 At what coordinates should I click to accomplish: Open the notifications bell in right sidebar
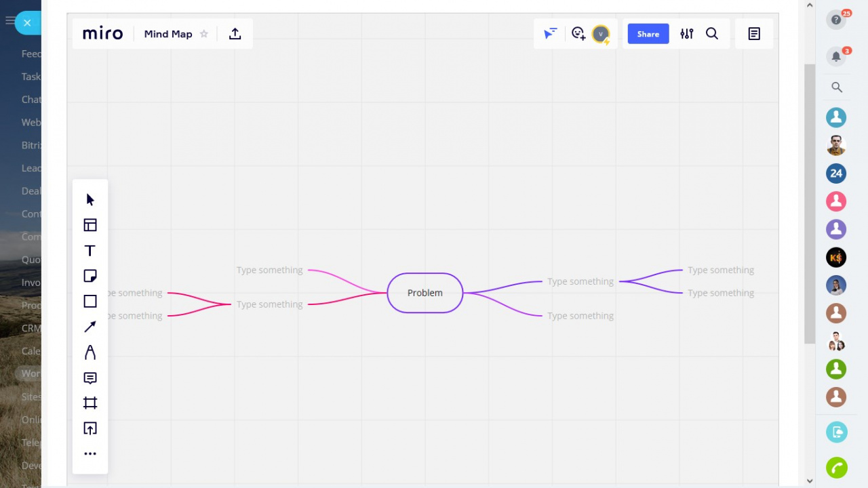836,56
